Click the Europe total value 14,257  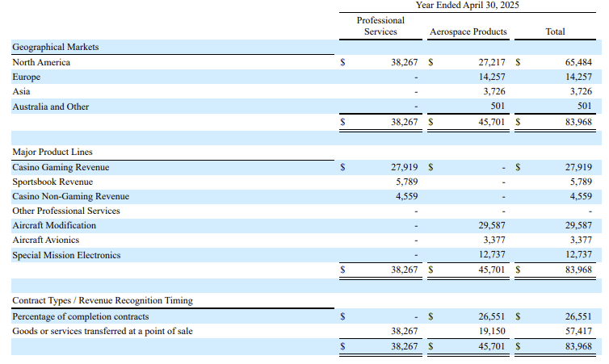(x=578, y=77)
